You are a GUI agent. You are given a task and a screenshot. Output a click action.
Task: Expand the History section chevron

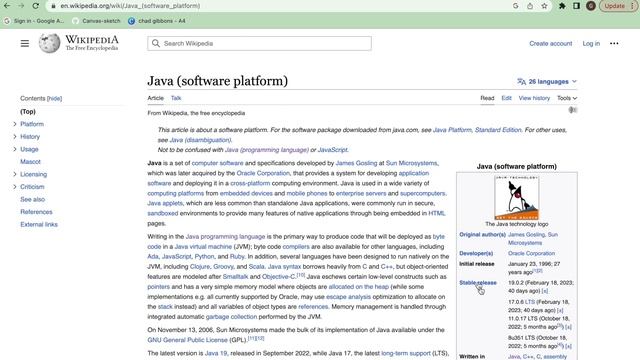click(x=15, y=137)
